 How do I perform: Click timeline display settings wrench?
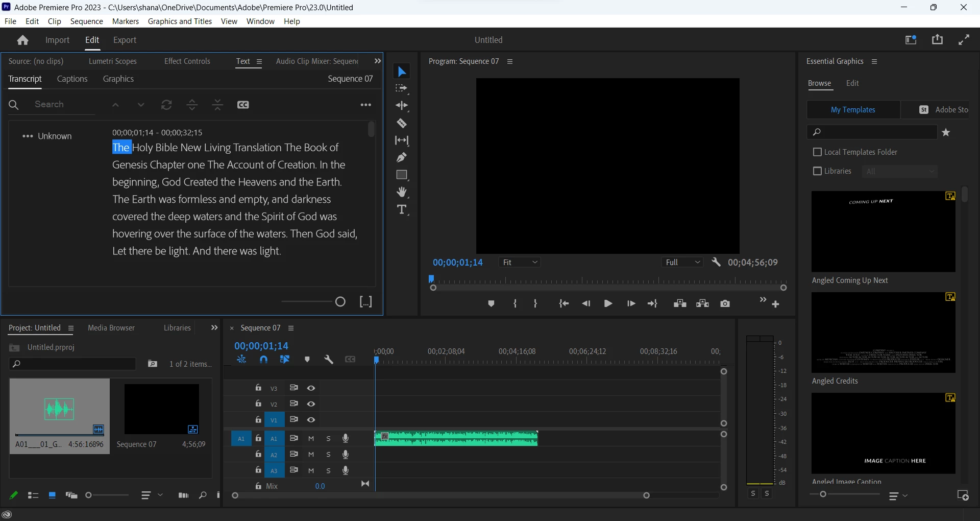click(329, 360)
